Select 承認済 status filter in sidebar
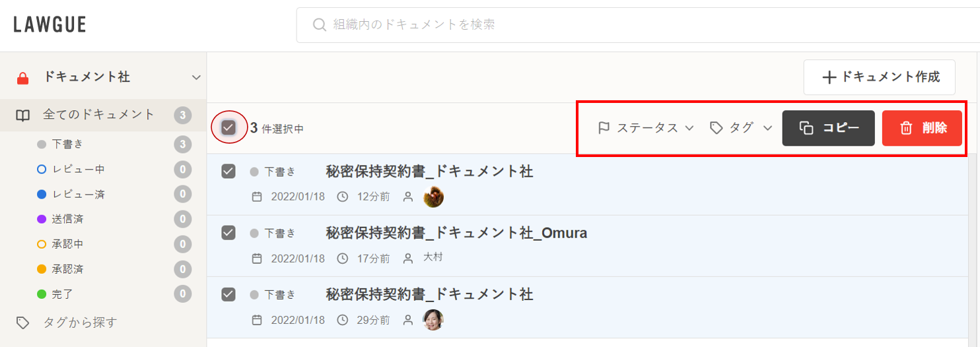Screen dimensions: 980x347 tap(68, 269)
